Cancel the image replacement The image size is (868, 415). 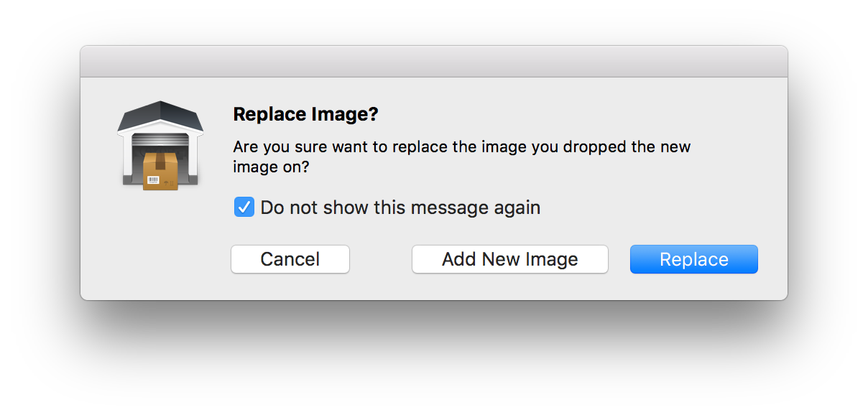(290, 259)
